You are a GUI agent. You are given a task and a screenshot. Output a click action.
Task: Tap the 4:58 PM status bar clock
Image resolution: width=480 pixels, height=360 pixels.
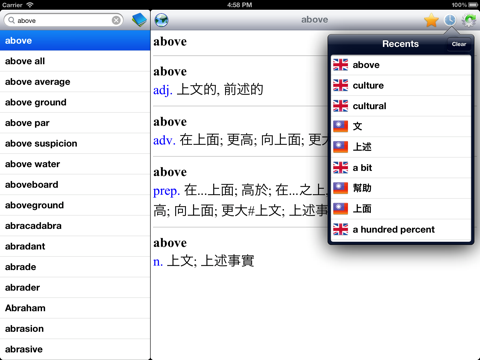coord(240,5)
